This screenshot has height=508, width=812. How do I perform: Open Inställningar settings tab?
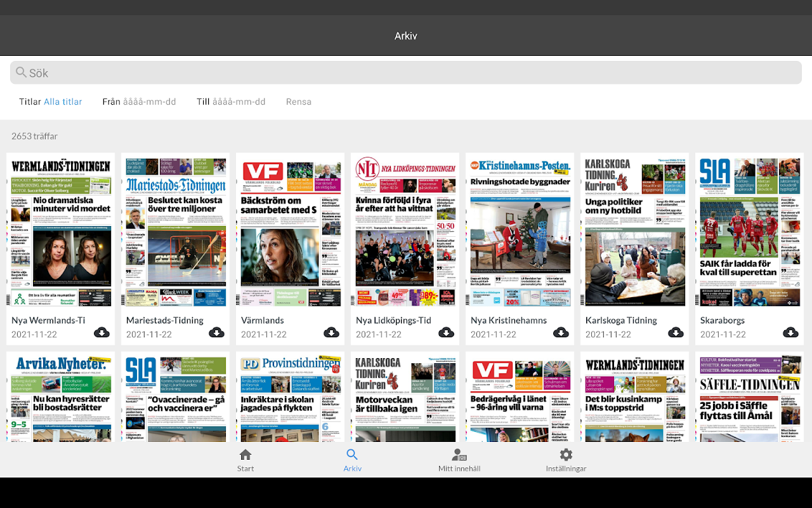coord(566,460)
